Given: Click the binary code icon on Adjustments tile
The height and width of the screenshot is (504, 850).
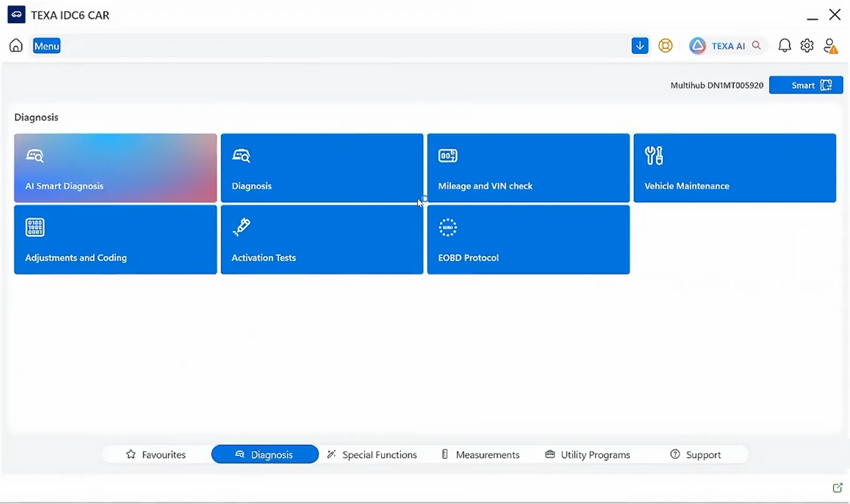Looking at the screenshot, I should pyautogui.click(x=35, y=227).
